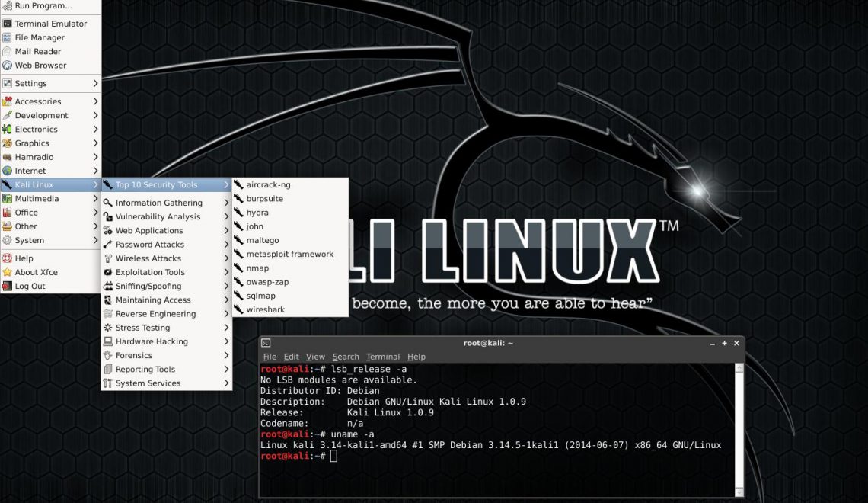
Task: Click the Information Gathering magnifier icon
Action: tap(108, 203)
